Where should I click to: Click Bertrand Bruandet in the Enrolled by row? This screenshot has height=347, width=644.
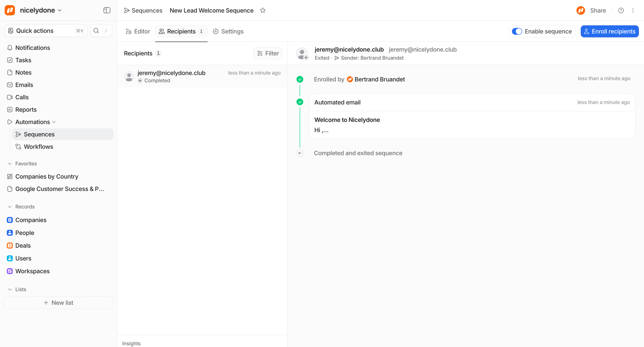click(376, 79)
